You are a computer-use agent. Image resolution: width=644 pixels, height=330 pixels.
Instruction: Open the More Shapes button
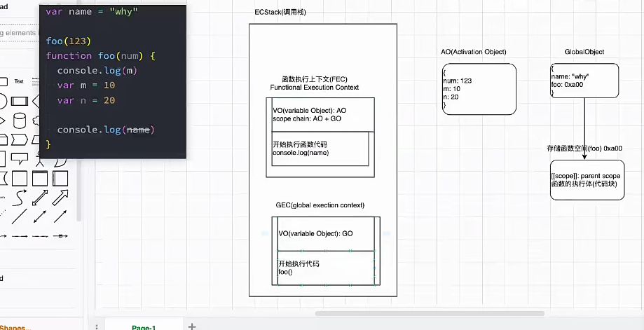click(15, 328)
